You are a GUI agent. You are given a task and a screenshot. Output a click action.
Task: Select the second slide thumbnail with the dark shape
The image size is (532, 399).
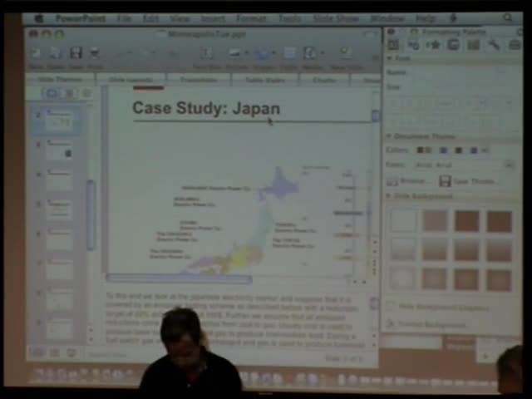click(x=59, y=150)
